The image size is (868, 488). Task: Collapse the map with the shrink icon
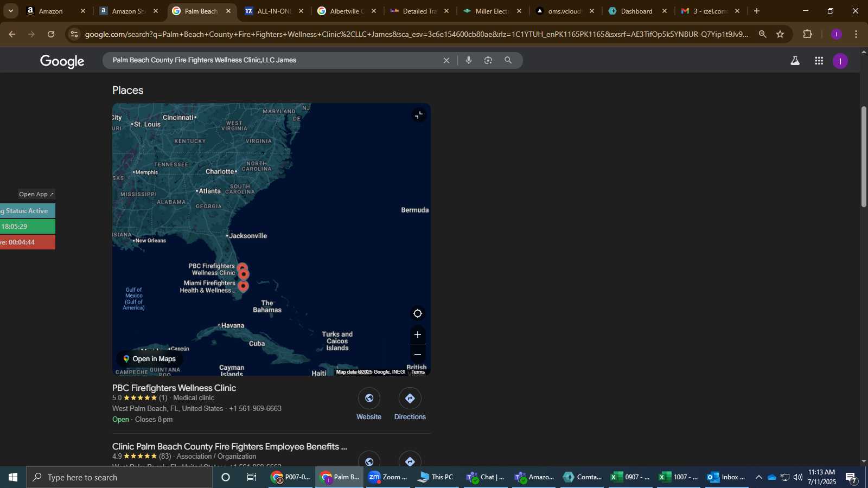tap(418, 115)
